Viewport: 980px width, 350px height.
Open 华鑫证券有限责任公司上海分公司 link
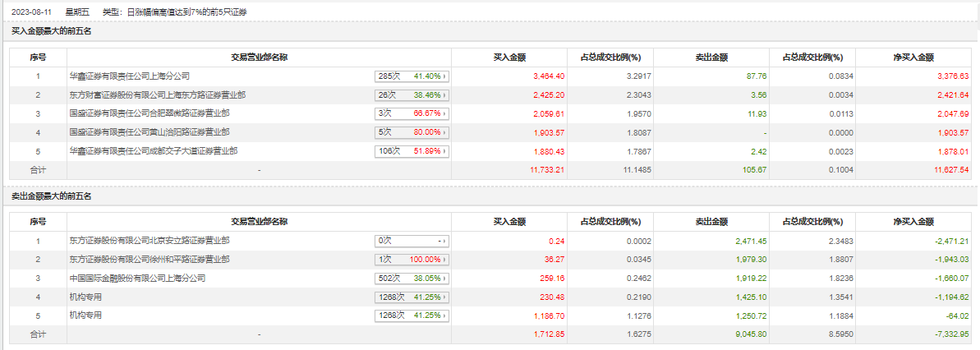[130, 76]
